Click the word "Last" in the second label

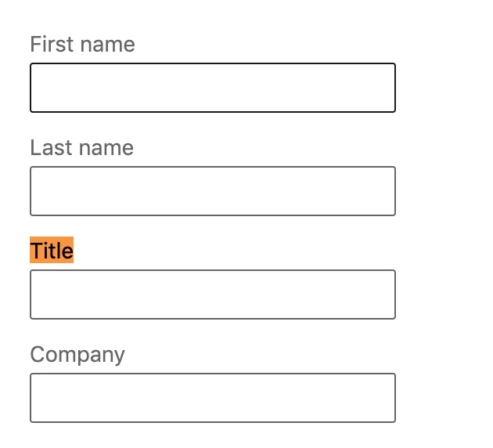coord(47,148)
